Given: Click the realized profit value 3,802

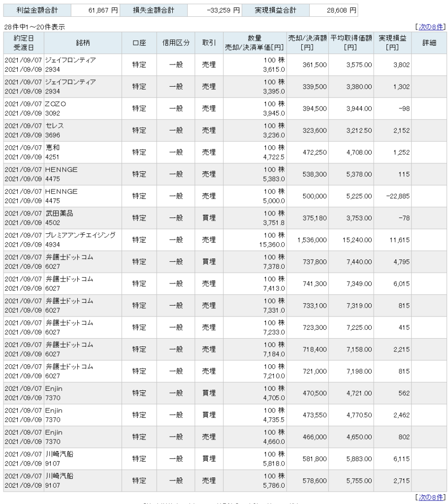Looking at the screenshot, I should click(401, 65).
